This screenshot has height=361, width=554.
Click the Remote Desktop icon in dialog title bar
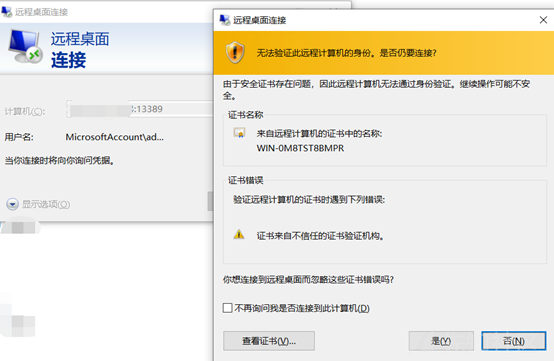[x=224, y=20]
